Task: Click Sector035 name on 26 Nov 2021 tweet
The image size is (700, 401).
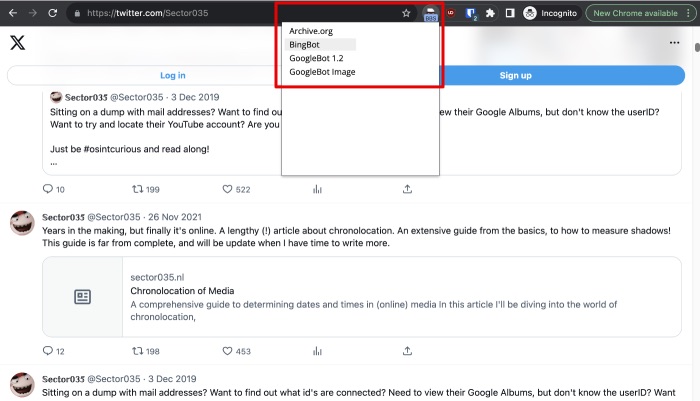Action: (x=63, y=217)
